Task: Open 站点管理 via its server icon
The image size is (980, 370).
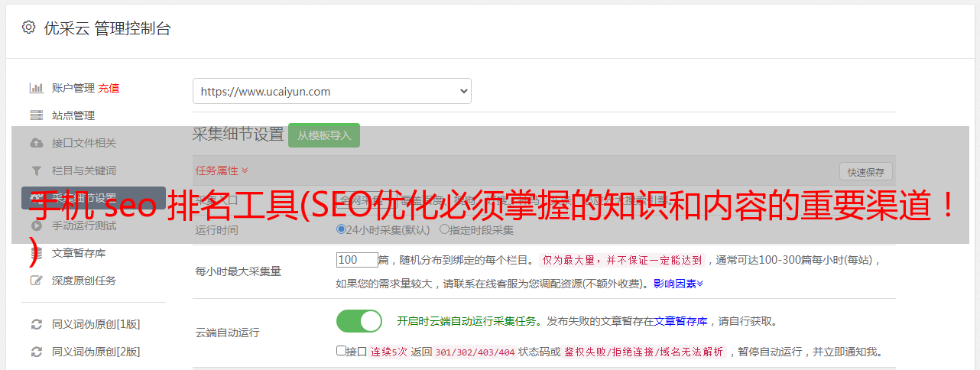Action: [36, 115]
